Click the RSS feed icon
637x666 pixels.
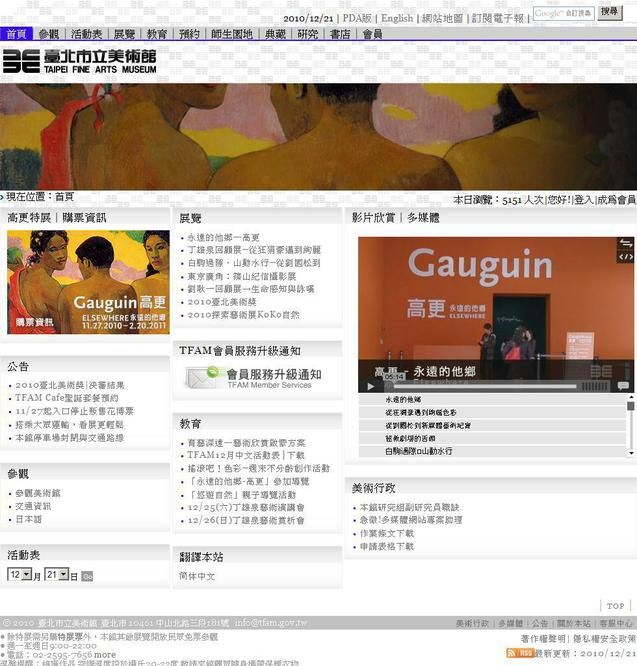coord(520,653)
